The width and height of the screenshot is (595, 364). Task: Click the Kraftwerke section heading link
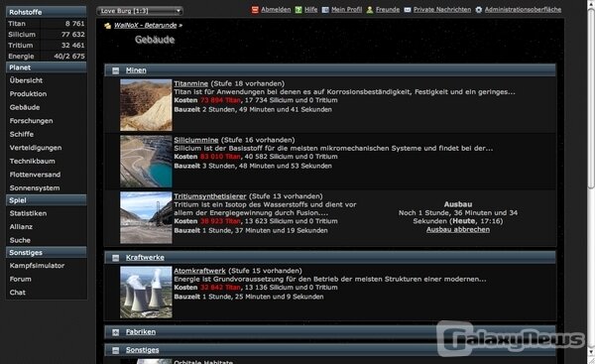coord(145,258)
